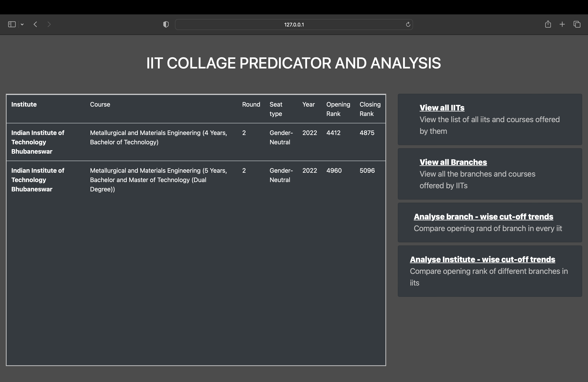Click the Closing Rank column header

(x=370, y=109)
